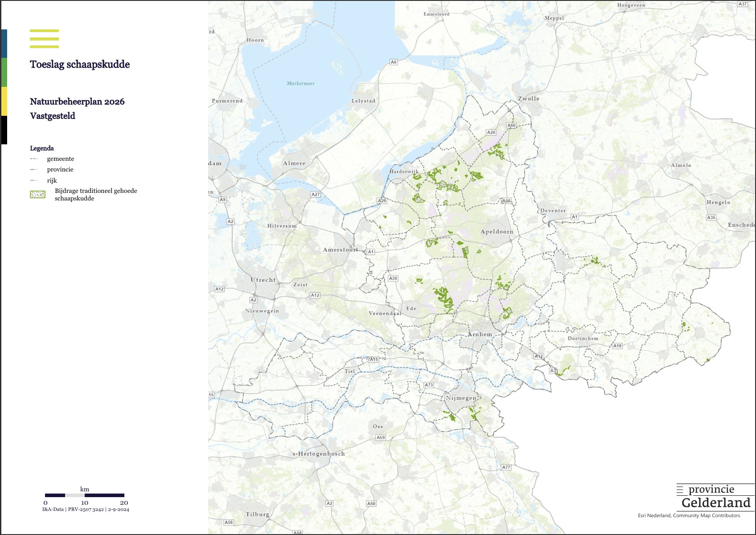This screenshot has width=756, height=535.
Task: Click the Markermeer water label
Action: (300, 83)
